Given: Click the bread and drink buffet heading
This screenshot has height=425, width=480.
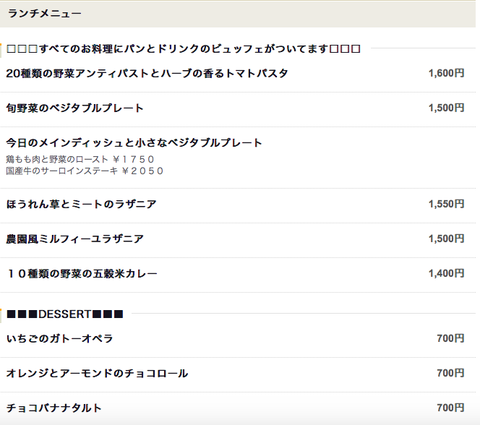Looking at the screenshot, I should click(183, 49).
